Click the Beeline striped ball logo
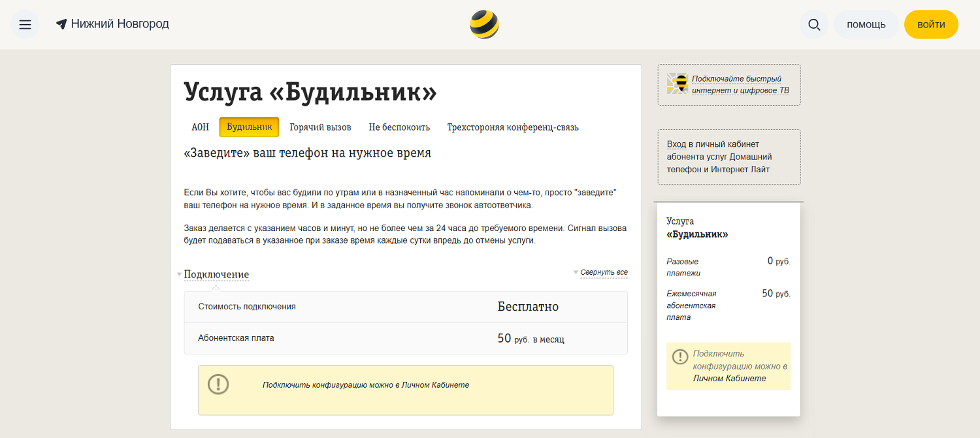The width and height of the screenshot is (980, 438). (x=484, y=25)
